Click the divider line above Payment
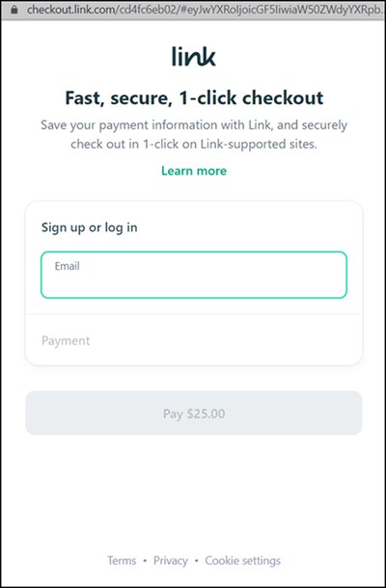 click(194, 314)
